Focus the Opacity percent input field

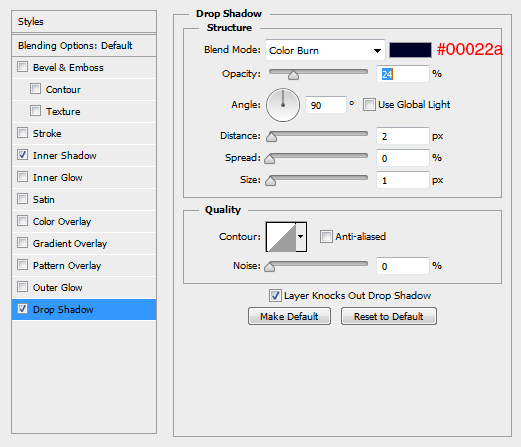click(403, 74)
